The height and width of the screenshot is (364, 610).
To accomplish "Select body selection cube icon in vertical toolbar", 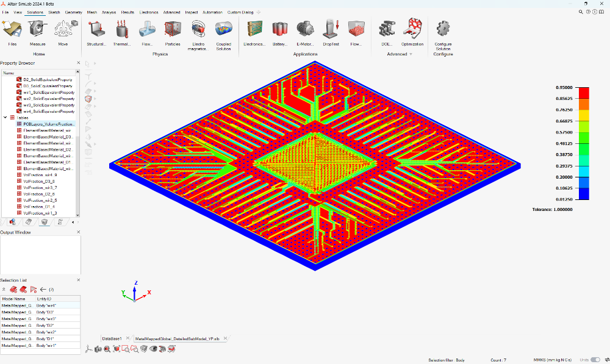I will (x=88, y=99).
